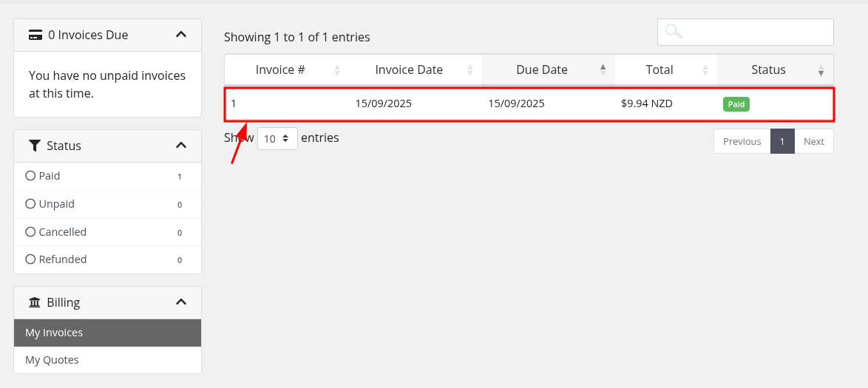Screen dimensions: 868x388
Task: Click sort arrows on Total column
Action: (x=705, y=70)
